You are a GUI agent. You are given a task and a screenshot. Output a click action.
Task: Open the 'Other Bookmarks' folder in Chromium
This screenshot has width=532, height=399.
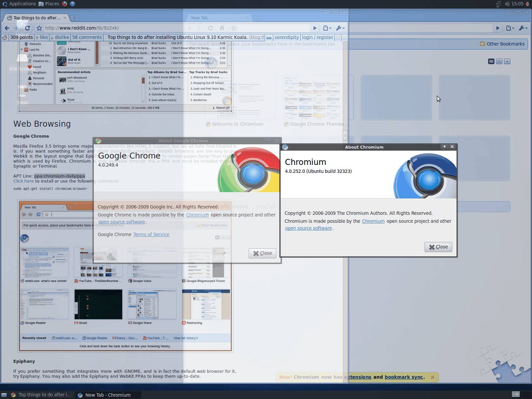coord(502,44)
